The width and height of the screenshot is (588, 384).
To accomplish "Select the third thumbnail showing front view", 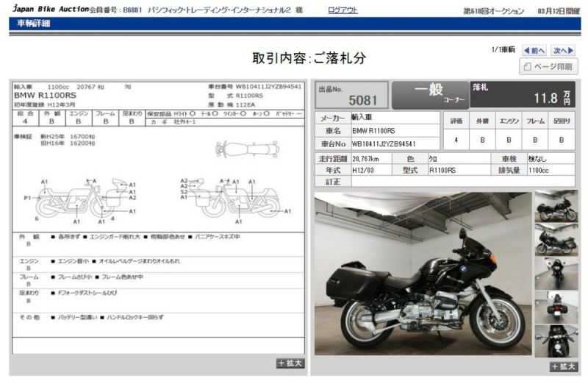I will 556,273.
